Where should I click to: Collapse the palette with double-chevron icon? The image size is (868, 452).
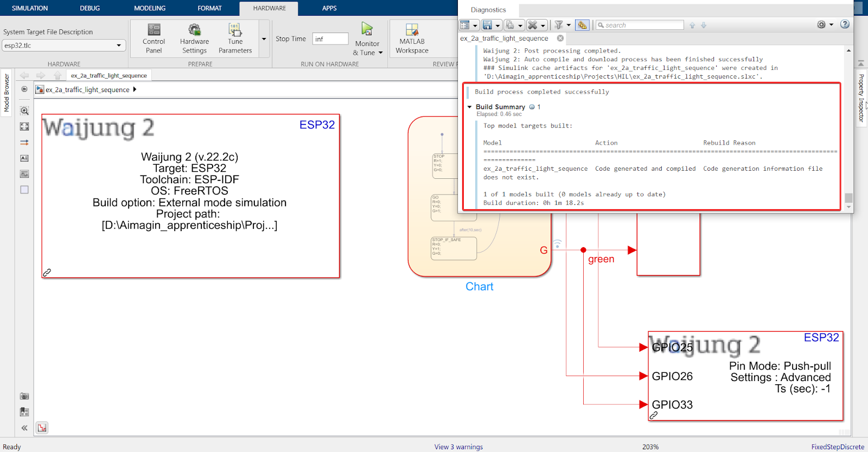point(24,428)
